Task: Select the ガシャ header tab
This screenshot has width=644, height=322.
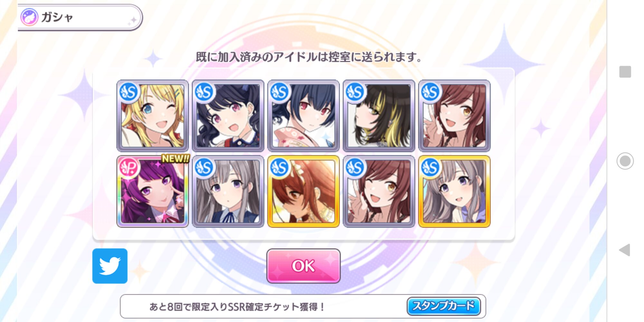Action: 80,17
